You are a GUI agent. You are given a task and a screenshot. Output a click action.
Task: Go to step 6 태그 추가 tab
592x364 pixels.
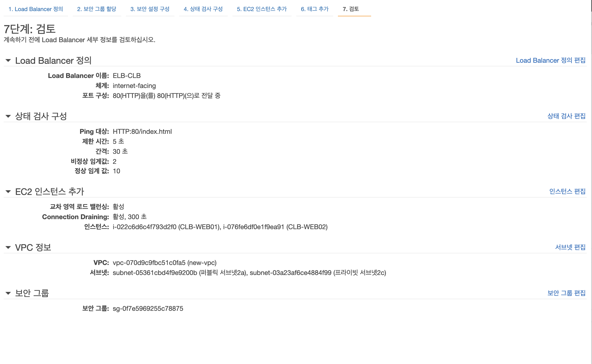point(314,9)
